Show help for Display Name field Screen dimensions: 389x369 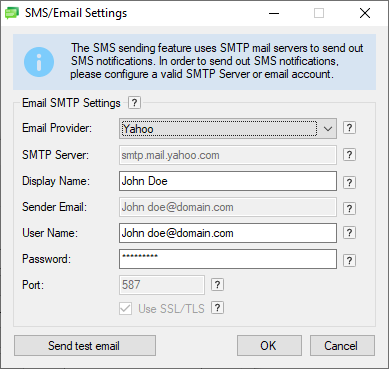pos(349,183)
